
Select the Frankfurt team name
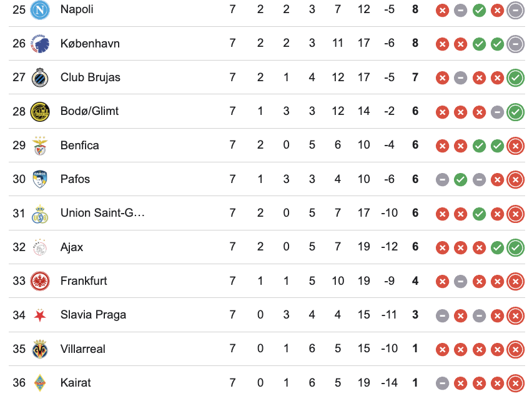click(x=84, y=281)
